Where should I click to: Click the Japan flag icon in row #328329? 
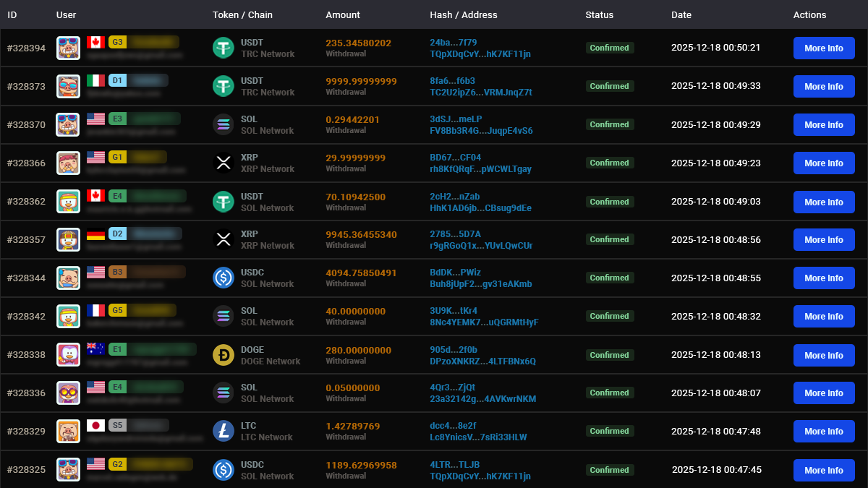click(x=95, y=425)
